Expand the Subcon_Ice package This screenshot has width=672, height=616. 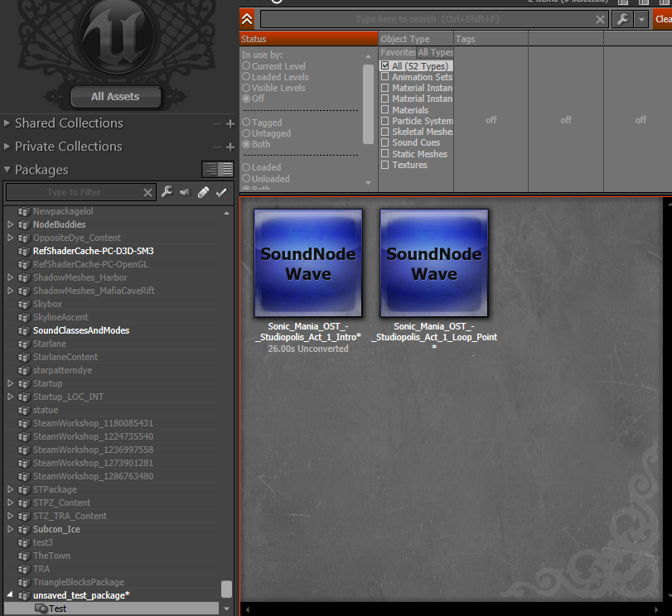[x=10, y=529]
